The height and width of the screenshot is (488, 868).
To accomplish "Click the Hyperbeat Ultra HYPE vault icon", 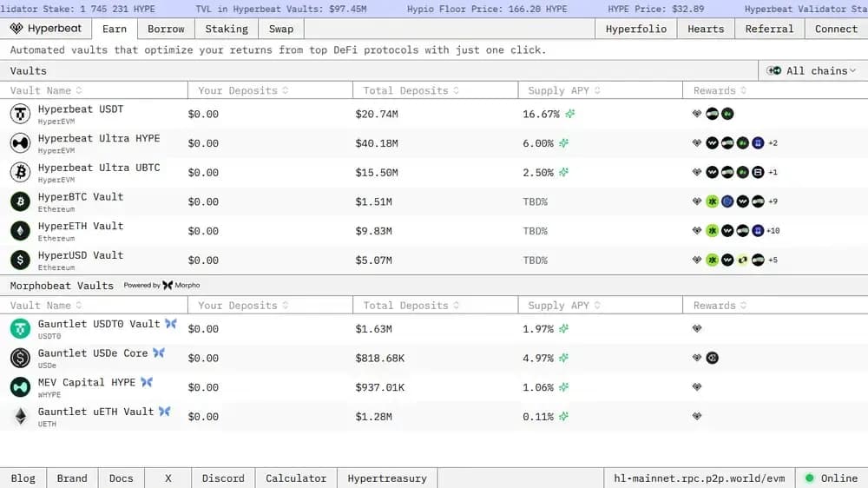I will coord(20,143).
